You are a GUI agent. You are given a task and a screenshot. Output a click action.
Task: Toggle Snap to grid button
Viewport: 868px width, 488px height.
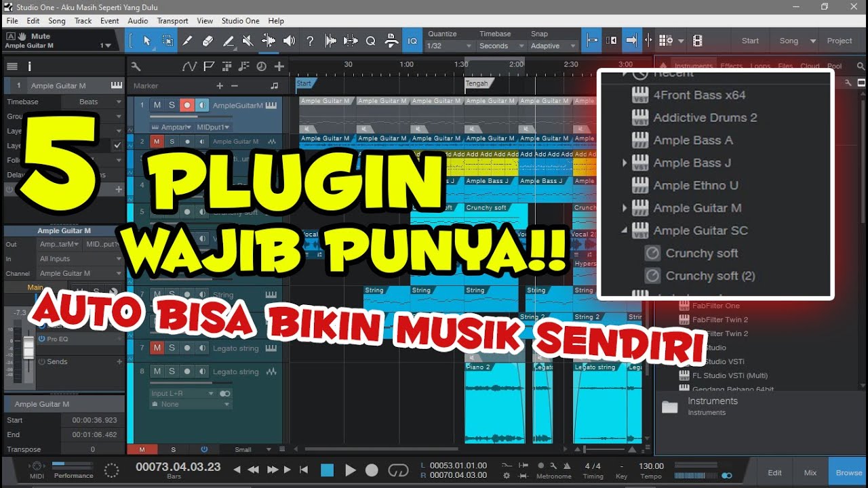coord(592,41)
